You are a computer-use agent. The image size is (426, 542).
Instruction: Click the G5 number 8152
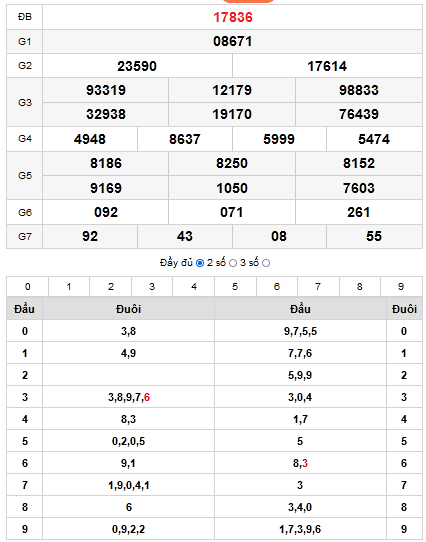coord(359,163)
